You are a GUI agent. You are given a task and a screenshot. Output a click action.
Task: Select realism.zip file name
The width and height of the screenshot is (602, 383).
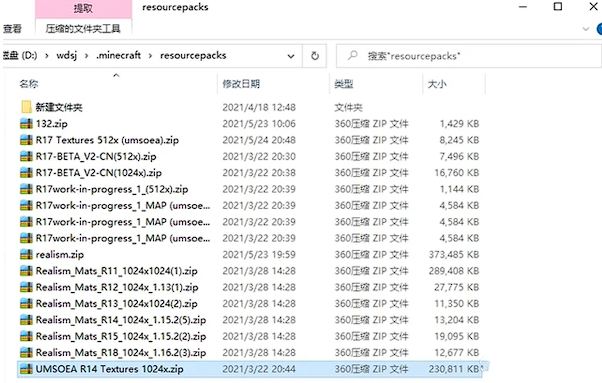60,254
